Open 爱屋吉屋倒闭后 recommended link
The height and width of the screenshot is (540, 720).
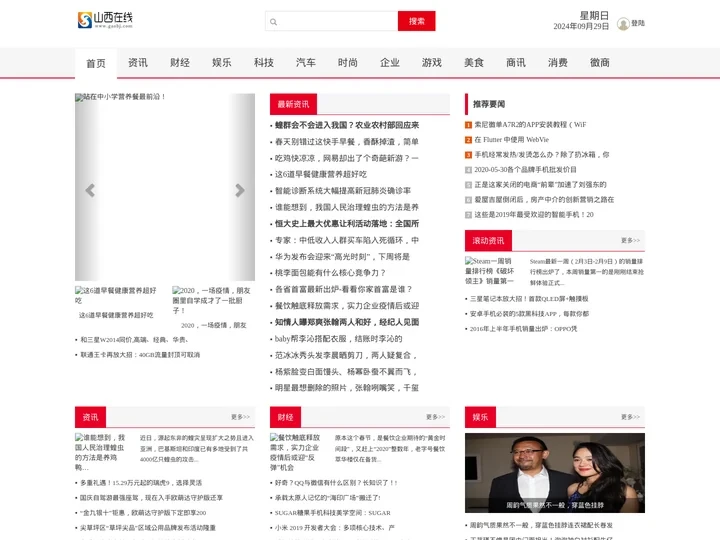[x=544, y=200]
